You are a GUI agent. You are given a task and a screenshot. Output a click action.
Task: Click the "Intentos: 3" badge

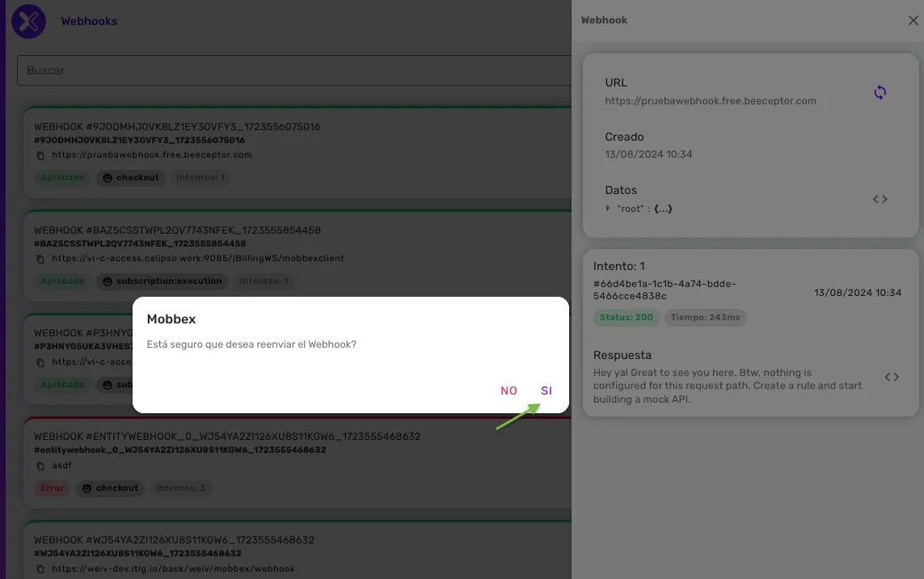coord(180,488)
